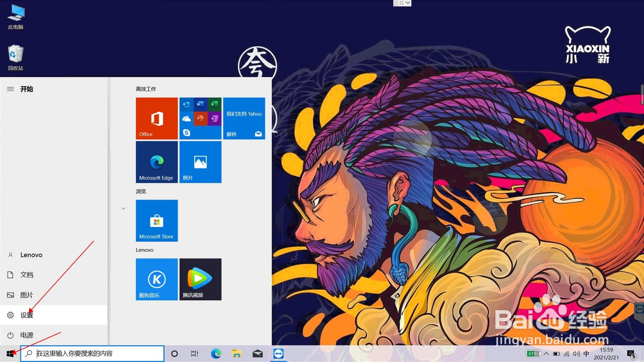Image resolution: width=644 pixels, height=362 pixels.
Task: Open the Lenovo user account
Action: point(54,255)
